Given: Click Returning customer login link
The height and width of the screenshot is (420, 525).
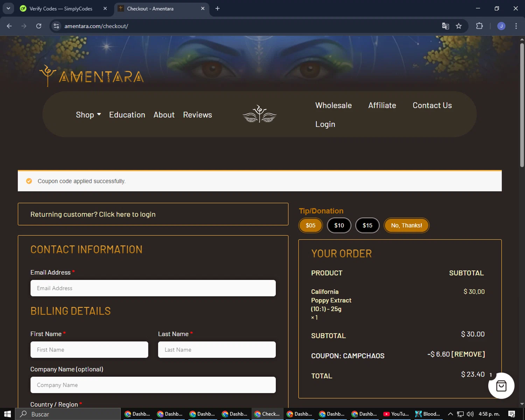Looking at the screenshot, I should [93, 214].
